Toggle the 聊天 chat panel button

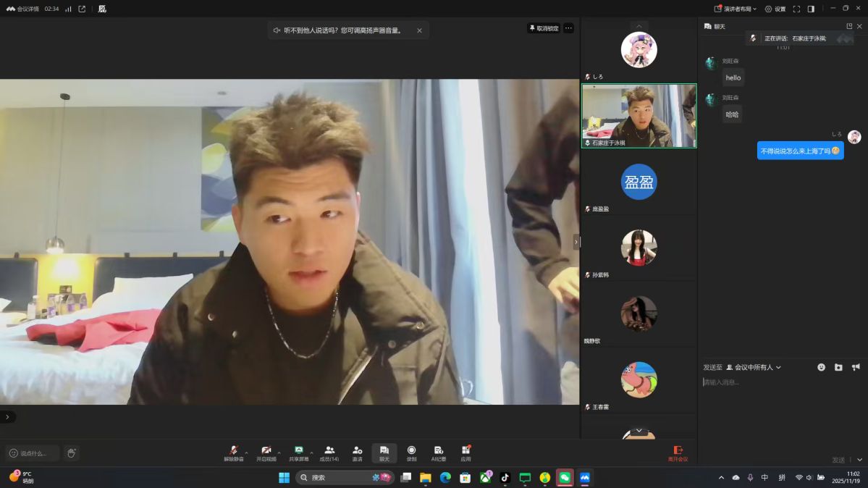pyautogui.click(x=384, y=453)
